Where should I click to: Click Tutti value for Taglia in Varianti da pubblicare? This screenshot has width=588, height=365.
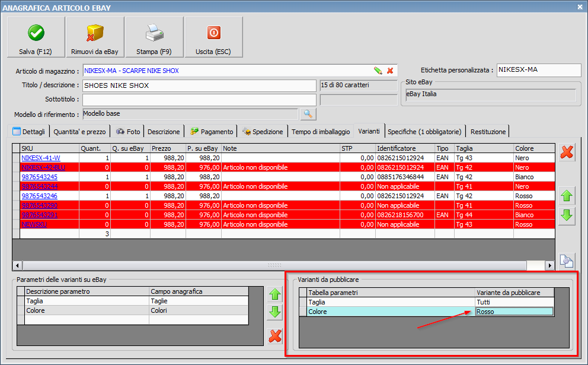pos(514,302)
